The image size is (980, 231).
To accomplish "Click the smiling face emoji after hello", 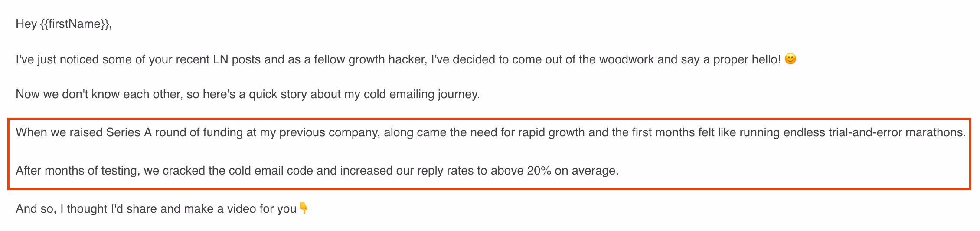I will (x=791, y=59).
